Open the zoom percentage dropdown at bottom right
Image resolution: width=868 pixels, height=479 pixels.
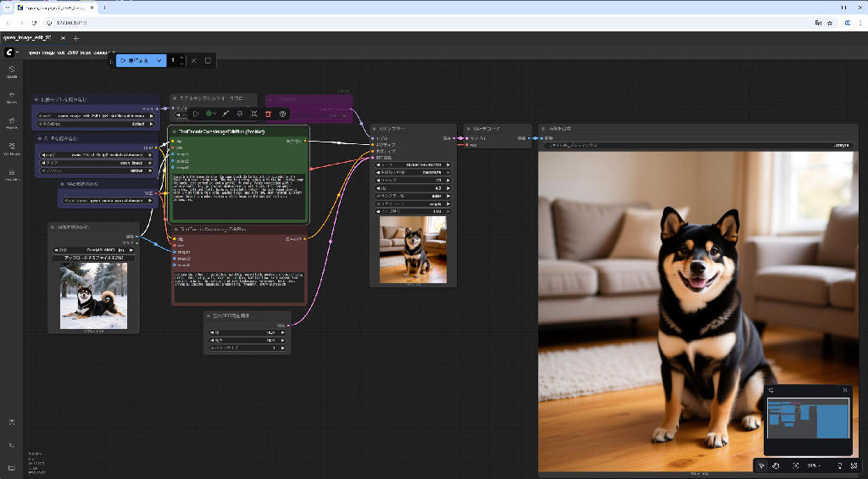815,465
